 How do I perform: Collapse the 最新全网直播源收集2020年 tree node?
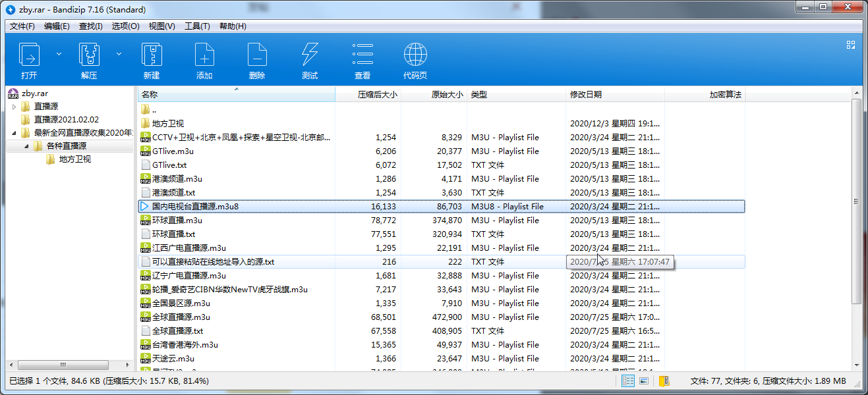[14, 133]
